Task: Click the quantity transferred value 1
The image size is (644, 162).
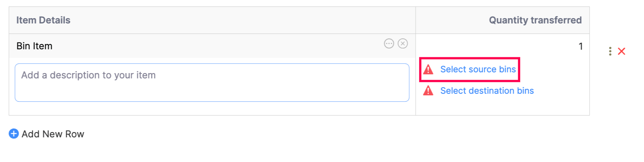Action: [580, 46]
